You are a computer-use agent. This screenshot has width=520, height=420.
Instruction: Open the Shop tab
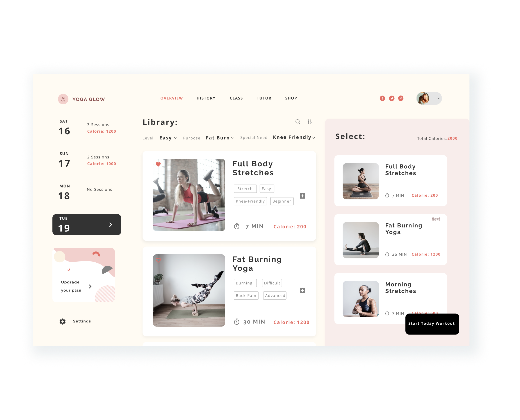point(291,98)
